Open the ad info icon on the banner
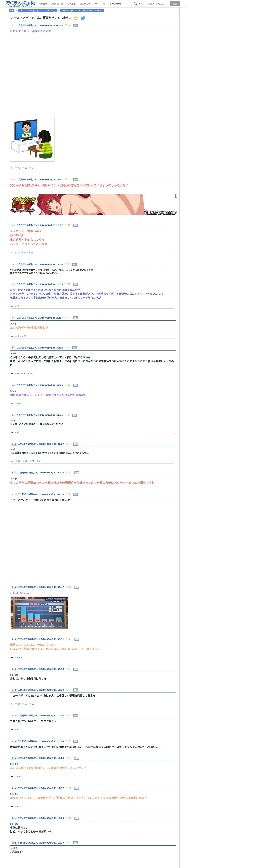 pyautogui.click(x=175, y=196)
